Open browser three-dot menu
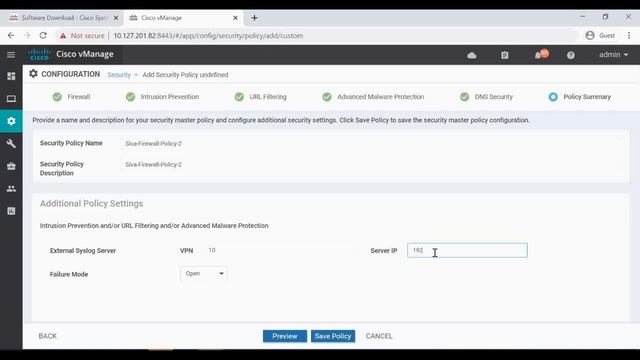640x360 pixels. 629,36
